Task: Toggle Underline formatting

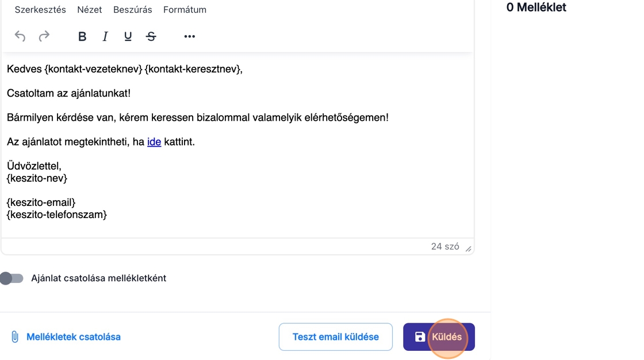Action: [x=128, y=37]
